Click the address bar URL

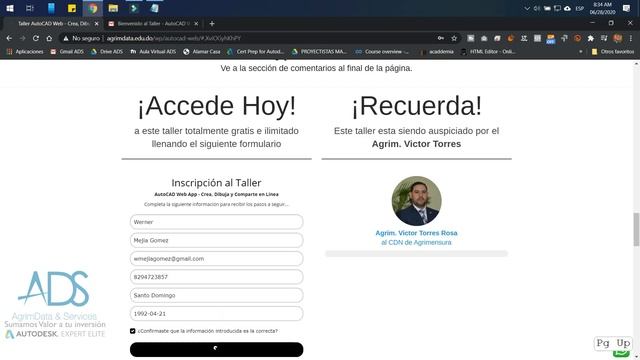coord(174,38)
